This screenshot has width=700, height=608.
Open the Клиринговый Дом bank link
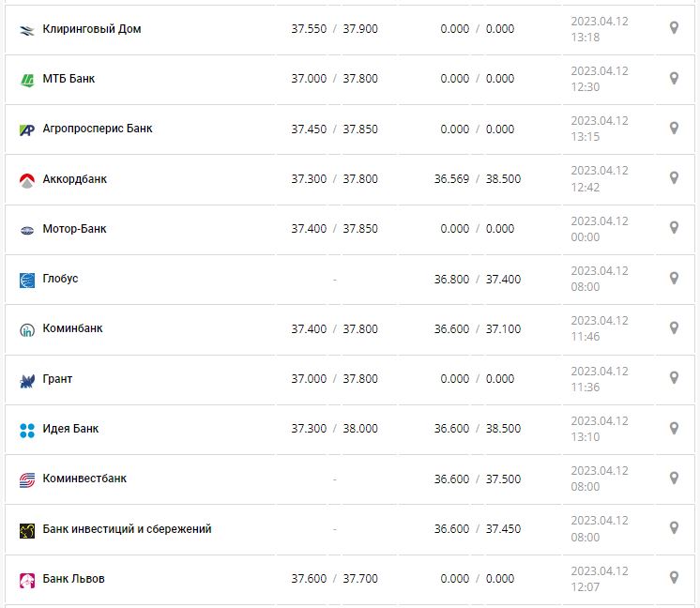(92, 29)
